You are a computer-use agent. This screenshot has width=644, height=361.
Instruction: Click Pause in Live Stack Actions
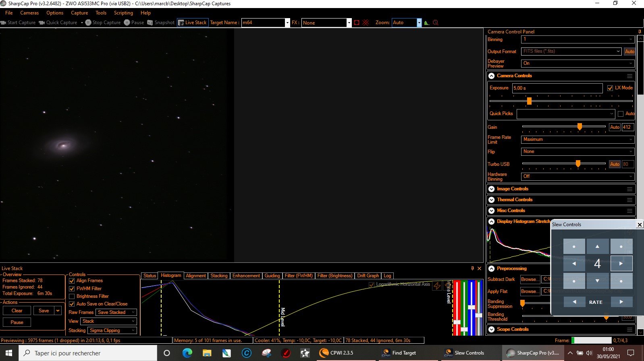pyautogui.click(x=17, y=322)
